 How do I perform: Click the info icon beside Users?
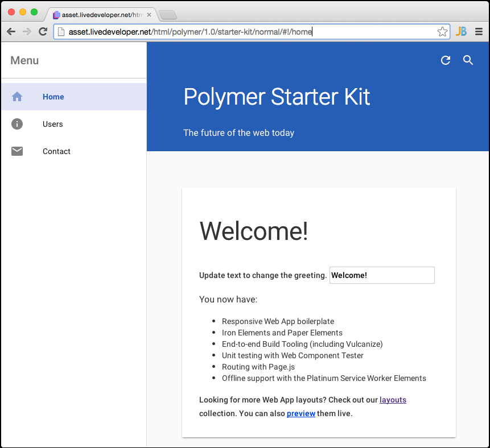(17, 124)
